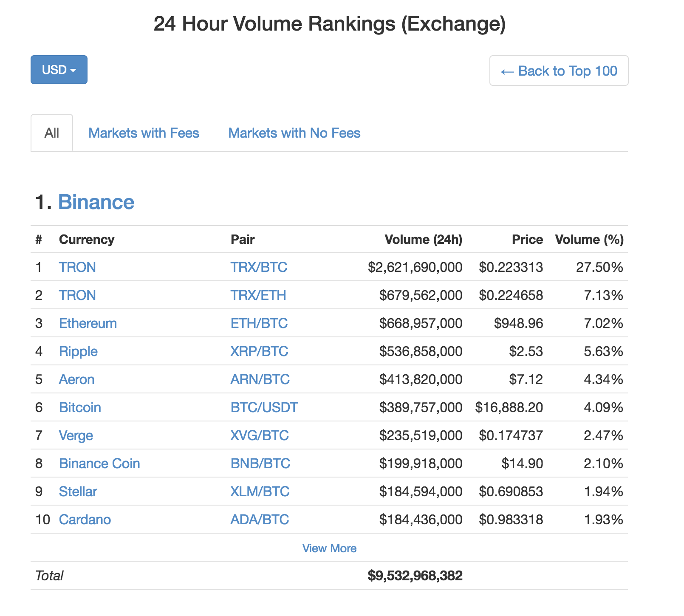Open the Binance exchange page
684x616 pixels.
point(96,202)
